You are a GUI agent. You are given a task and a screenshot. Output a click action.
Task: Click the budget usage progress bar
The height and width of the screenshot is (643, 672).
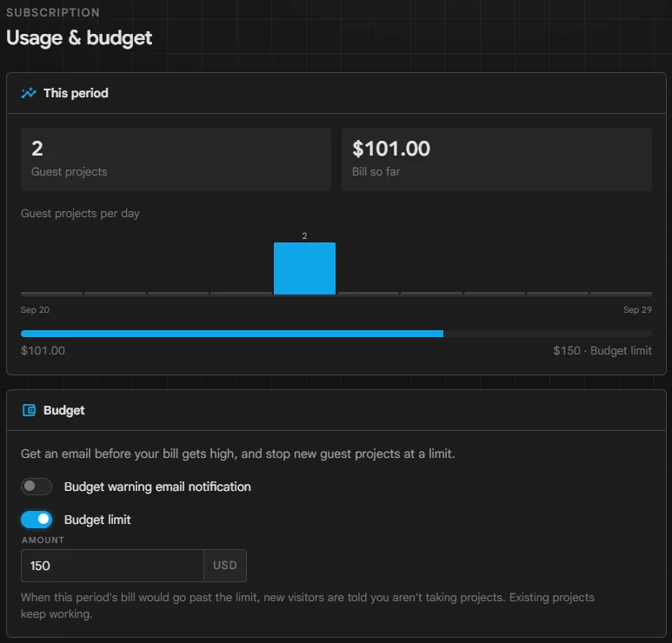point(336,334)
